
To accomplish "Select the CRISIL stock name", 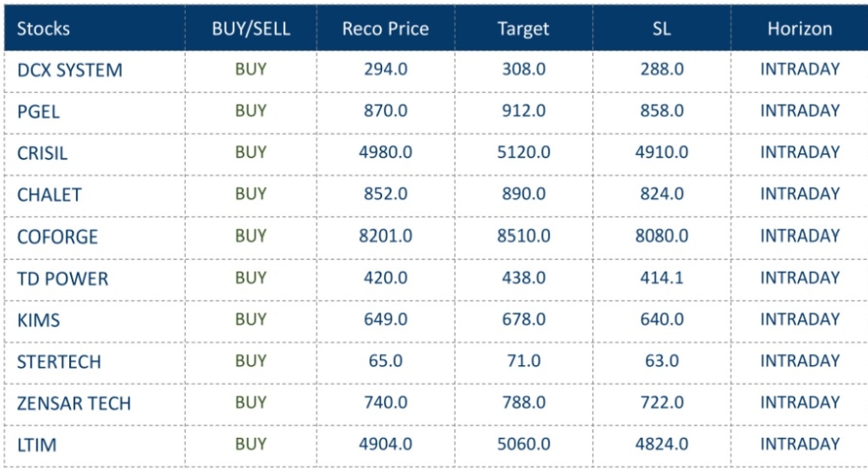I will 42,153.
